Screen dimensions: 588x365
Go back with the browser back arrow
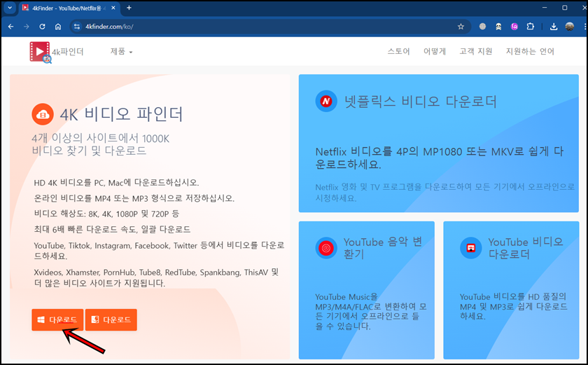coord(11,27)
